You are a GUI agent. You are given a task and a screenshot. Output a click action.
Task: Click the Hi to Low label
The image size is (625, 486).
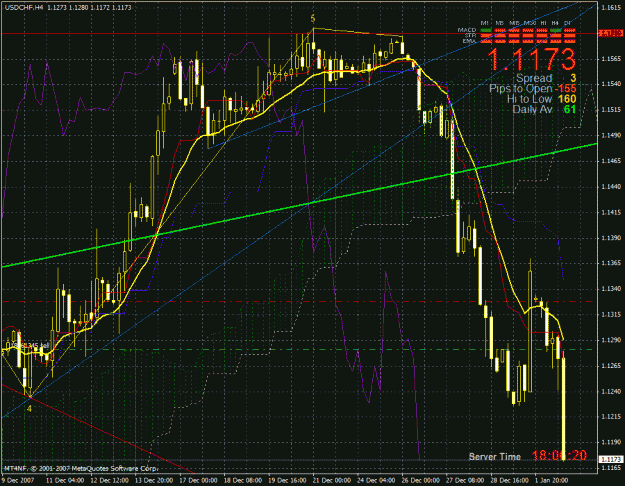529,99
